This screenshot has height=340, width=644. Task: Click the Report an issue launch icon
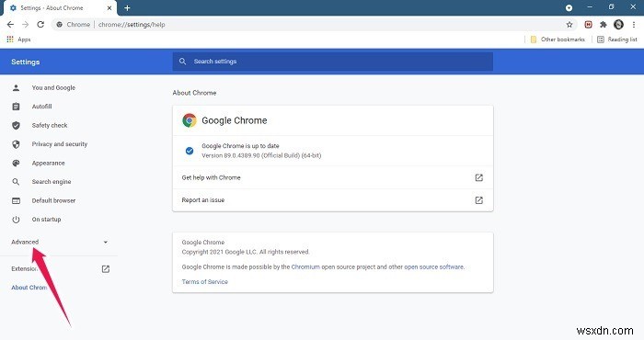[x=479, y=200]
